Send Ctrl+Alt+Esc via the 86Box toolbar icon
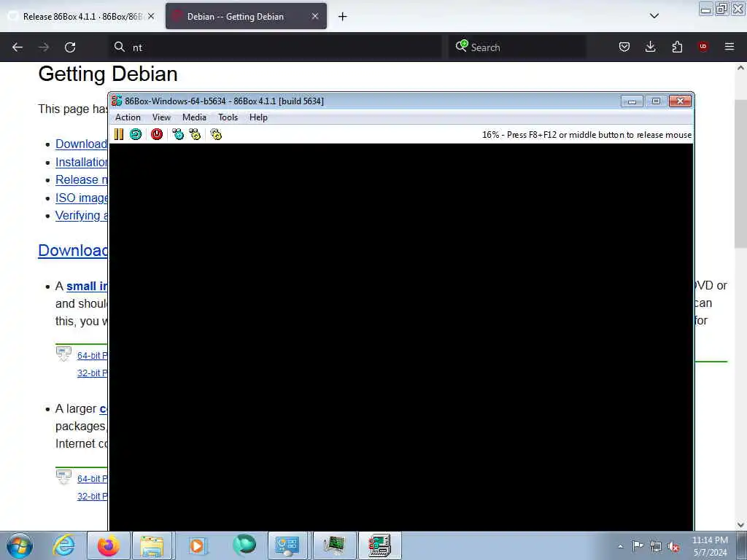 click(x=195, y=134)
